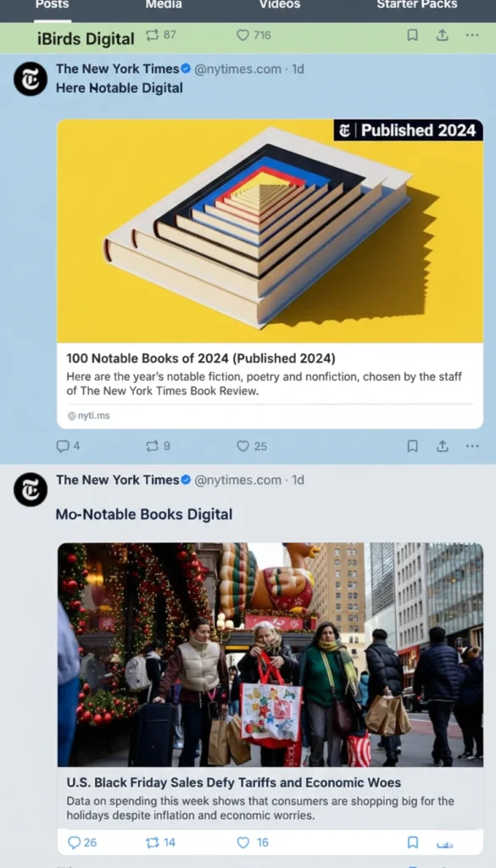Open the nyti.ms link
This screenshot has width=496, height=868.
click(x=88, y=415)
